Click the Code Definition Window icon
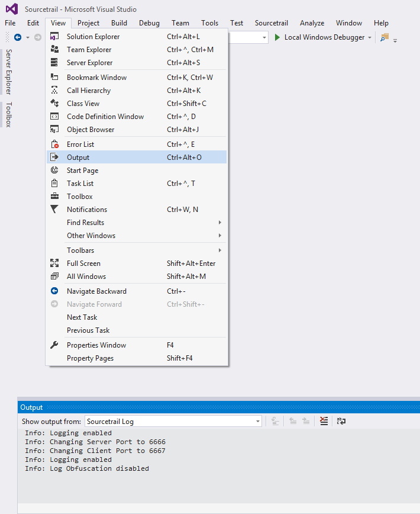Screen dimensions: 420x514 (x=54, y=117)
